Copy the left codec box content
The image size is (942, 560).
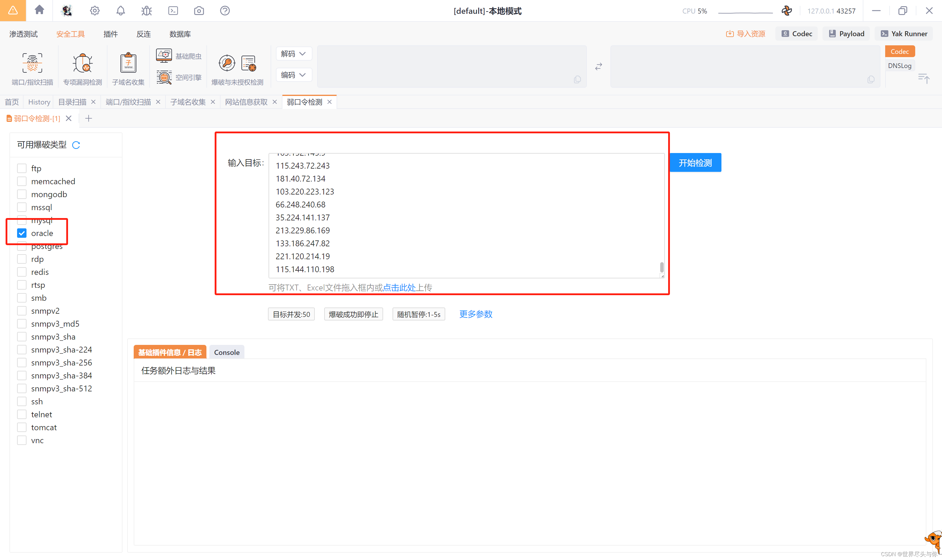577,79
